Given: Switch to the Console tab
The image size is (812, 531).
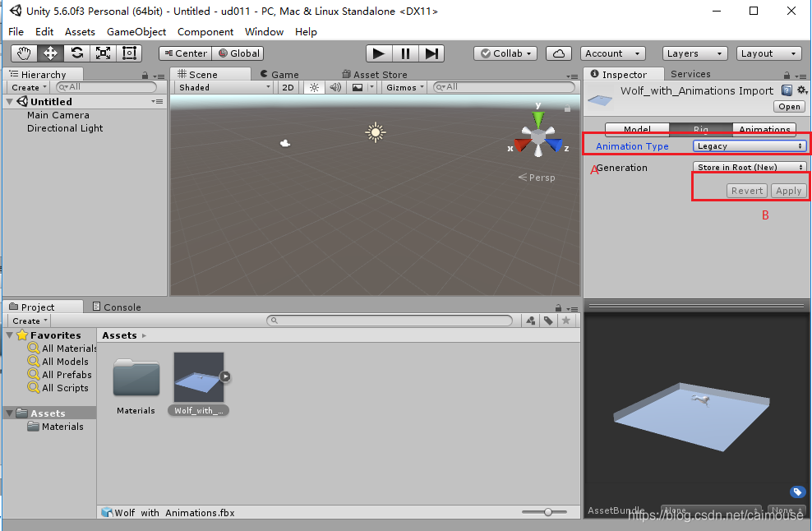Looking at the screenshot, I should point(117,307).
